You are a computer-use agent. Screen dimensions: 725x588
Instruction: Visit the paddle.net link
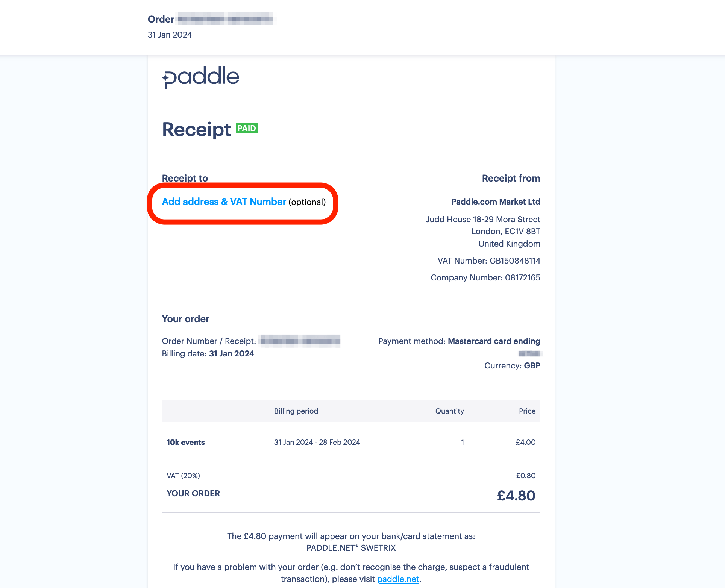pos(398,579)
